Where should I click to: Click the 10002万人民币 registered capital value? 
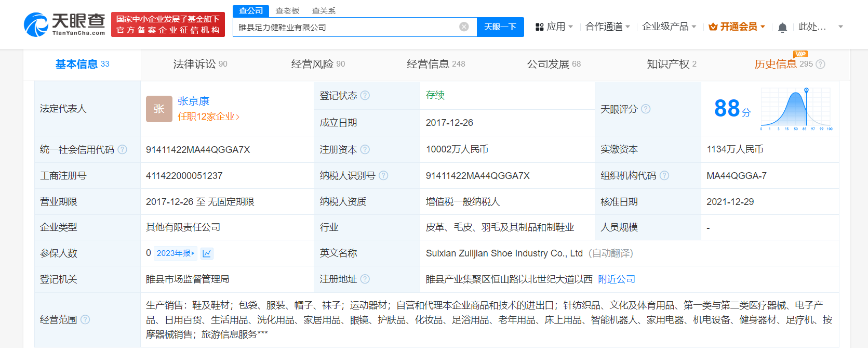457,149
